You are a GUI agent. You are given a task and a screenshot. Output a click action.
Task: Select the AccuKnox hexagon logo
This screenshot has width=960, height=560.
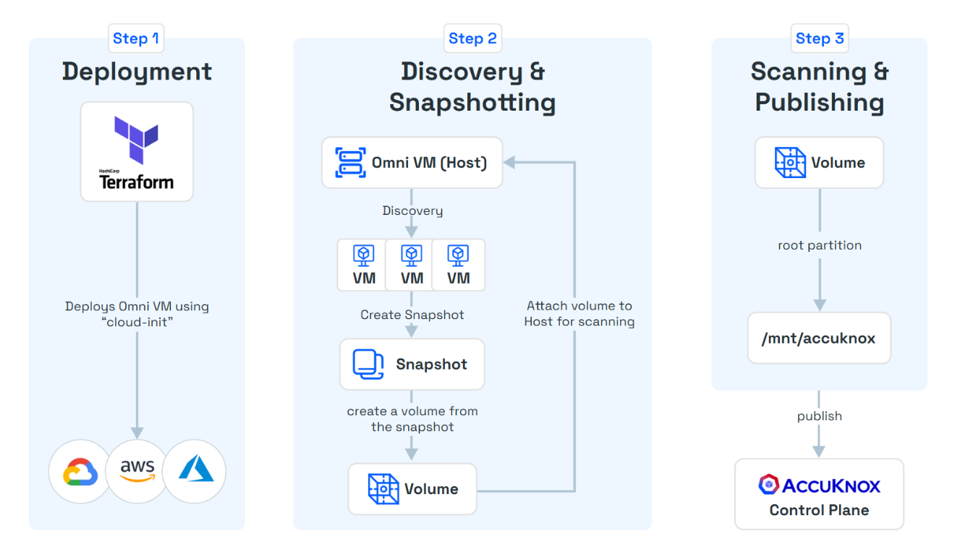pyautogui.click(x=768, y=485)
